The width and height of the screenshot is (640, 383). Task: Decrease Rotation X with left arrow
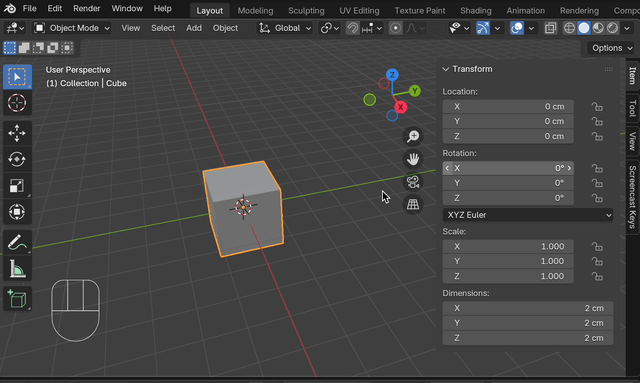coord(447,168)
